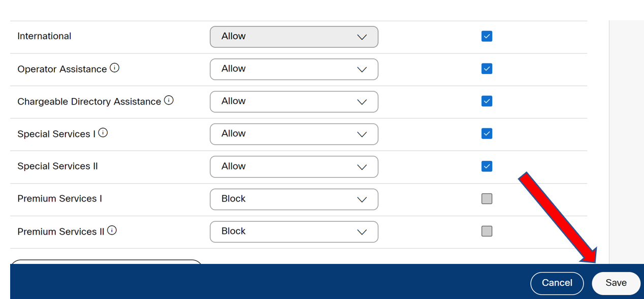Viewport: 644px width, 299px height.
Task: Uncheck the Special Services II checkbox
Action: click(x=487, y=166)
